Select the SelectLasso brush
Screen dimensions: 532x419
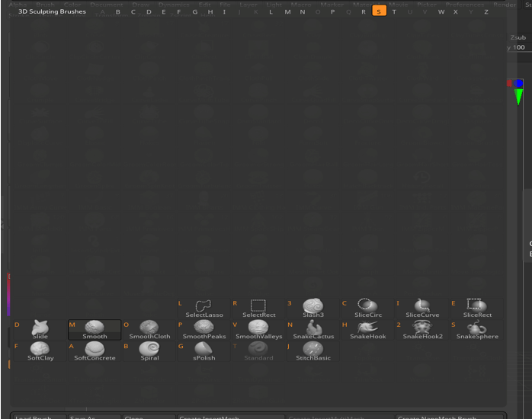pos(204,309)
